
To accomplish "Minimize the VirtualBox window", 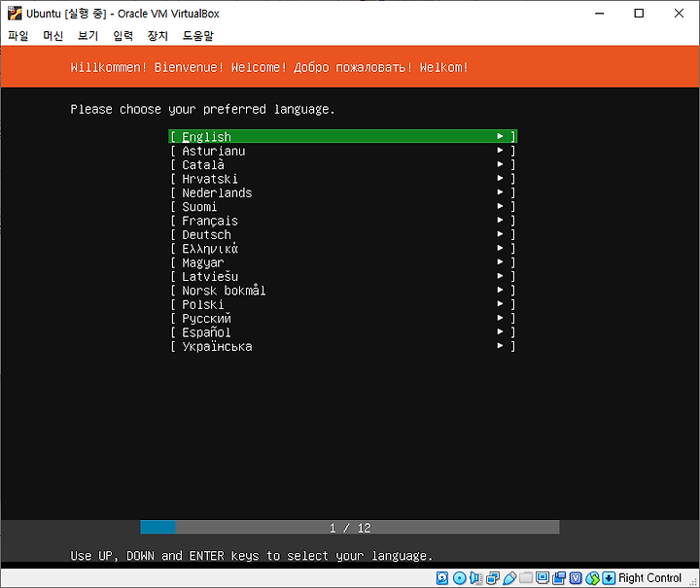I will tap(599, 14).
